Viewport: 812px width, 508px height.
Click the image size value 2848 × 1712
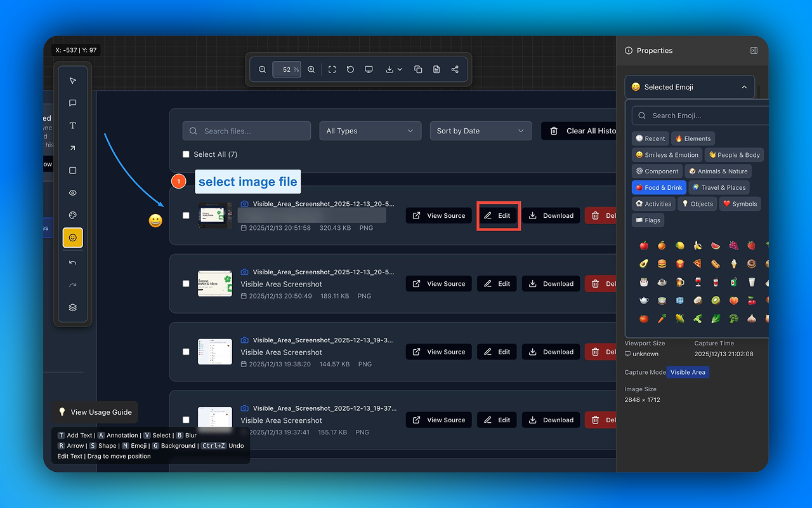pos(642,399)
